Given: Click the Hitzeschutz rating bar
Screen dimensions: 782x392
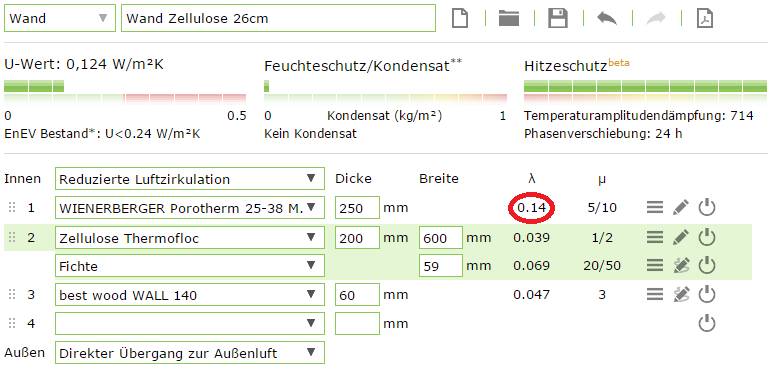Looking at the screenshot, I should pyautogui.click(x=645, y=91).
